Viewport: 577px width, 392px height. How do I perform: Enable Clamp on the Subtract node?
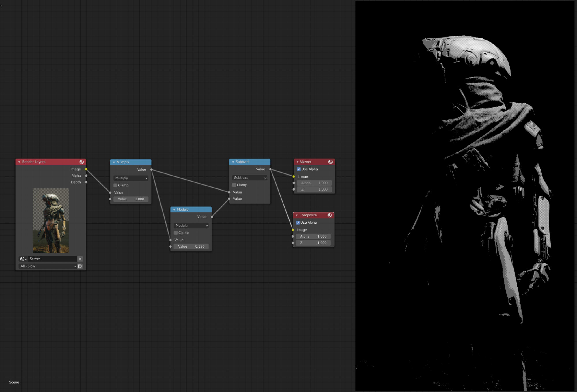pos(234,185)
